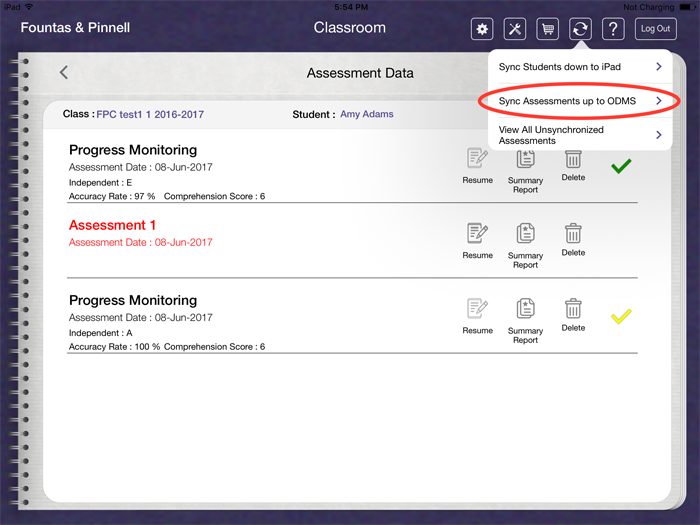
Task: Open the help question mark icon
Action: coord(613,29)
